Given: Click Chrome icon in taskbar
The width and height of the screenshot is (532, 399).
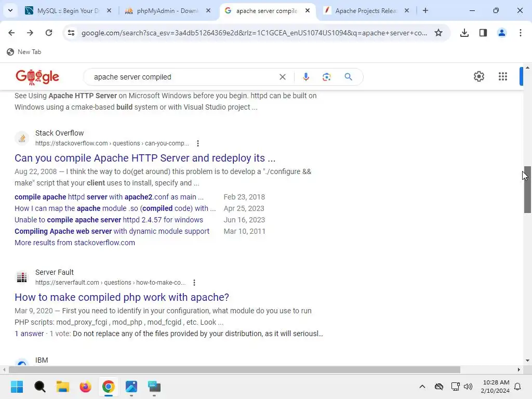Looking at the screenshot, I should point(108,387).
